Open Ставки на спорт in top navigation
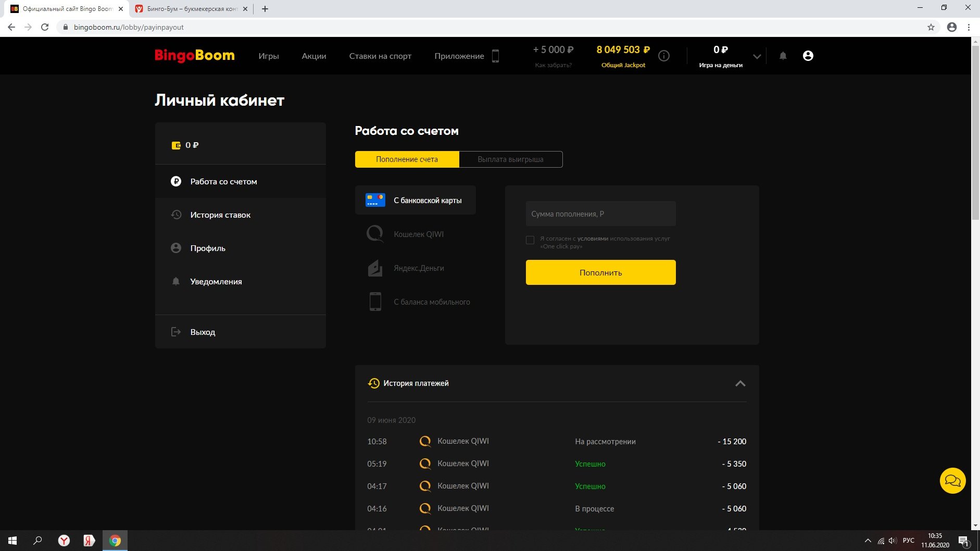Screen dimensions: 980x551 (x=380, y=56)
